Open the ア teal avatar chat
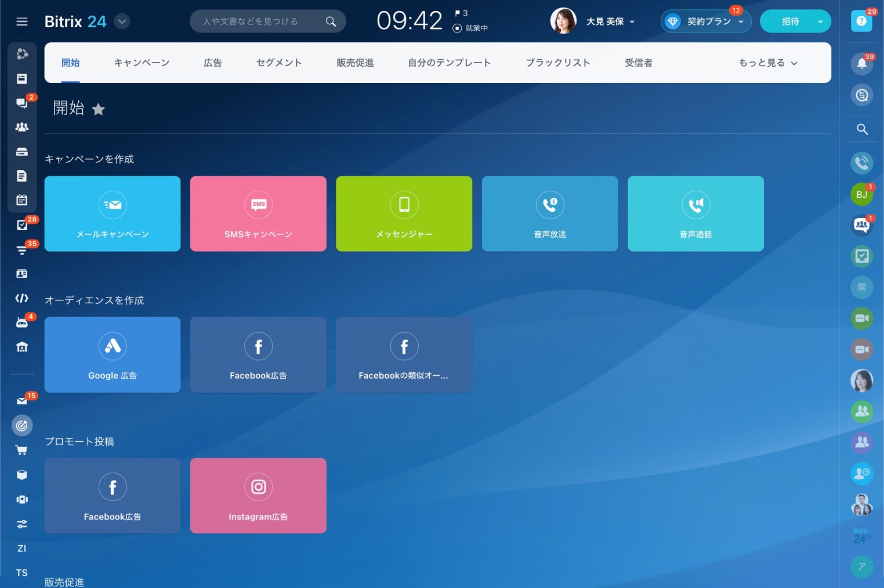 pyautogui.click(x=862, y=567)
